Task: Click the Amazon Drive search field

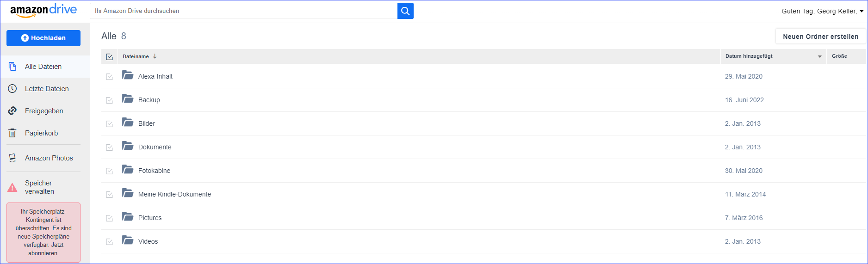Action: point(243,11)
